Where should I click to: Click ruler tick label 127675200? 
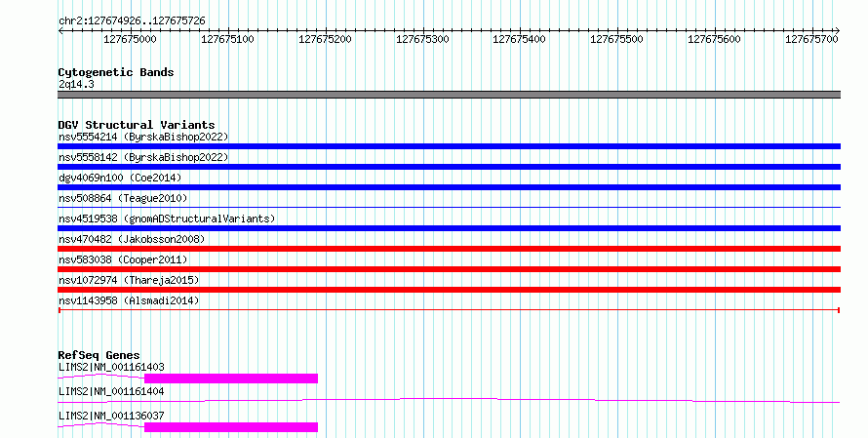click(325, 39)
